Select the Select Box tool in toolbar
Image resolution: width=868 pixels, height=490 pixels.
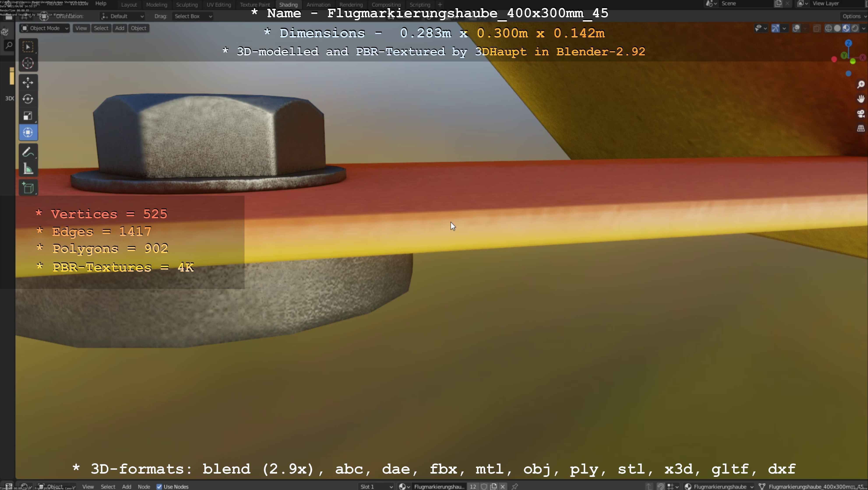[x=28, y=47]
